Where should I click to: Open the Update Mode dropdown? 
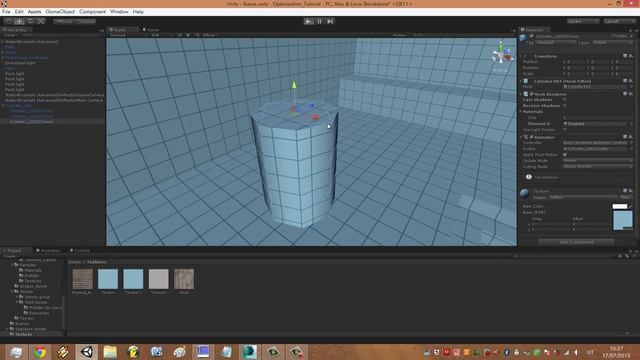click(x=598, y=160)
